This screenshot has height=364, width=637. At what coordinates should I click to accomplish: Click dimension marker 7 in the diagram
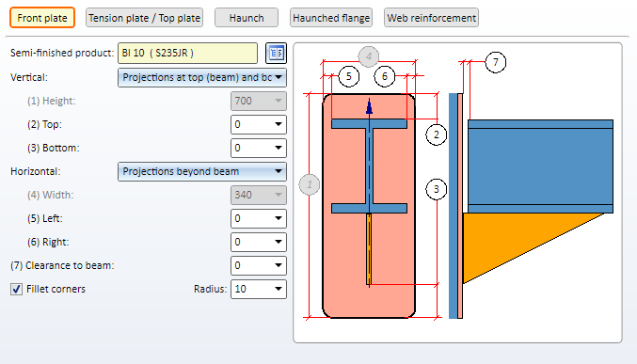(x=496, y=62)
